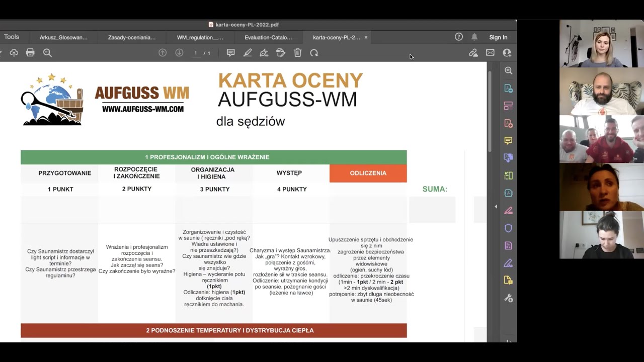Open search tools magnifier in right panel
644x362 pixels.
pyautogui.click(x=508, y=71)
